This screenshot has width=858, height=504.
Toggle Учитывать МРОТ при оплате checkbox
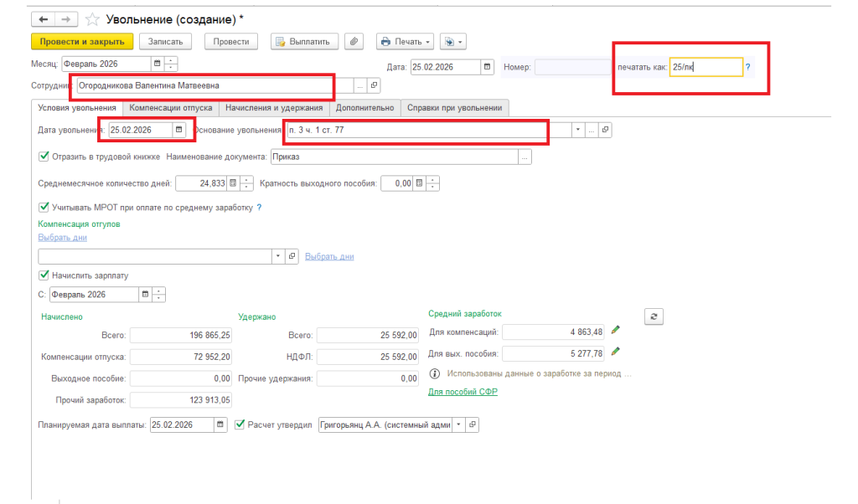44,207
